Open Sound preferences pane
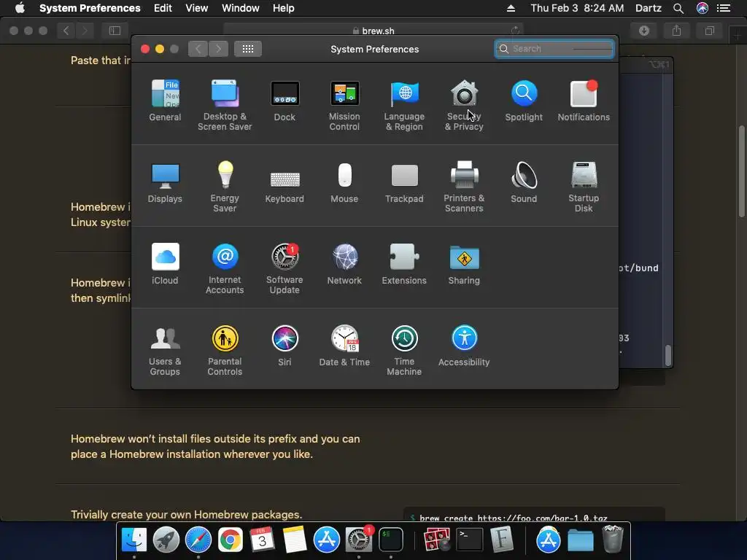The image size is (747, 560). pos(524,182)
